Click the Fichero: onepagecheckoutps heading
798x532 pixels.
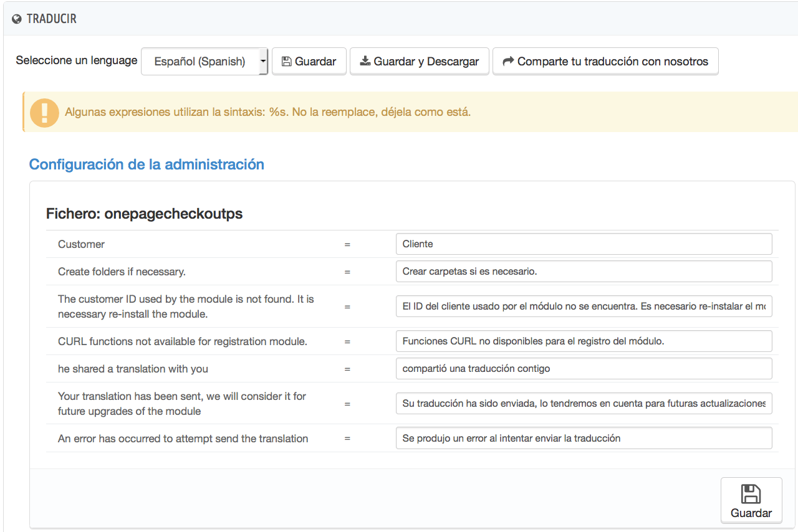coord(144,214)
